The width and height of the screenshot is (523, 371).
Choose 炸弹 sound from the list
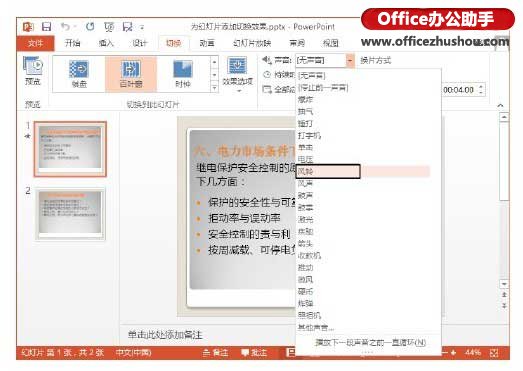pyautogui.click(x=368, y=303)
